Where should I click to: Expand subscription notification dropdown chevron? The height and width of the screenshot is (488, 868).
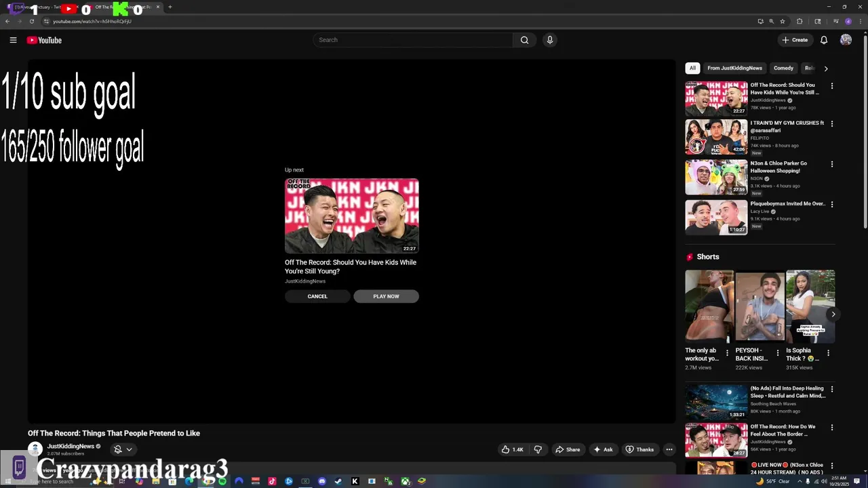coord(129,449)
